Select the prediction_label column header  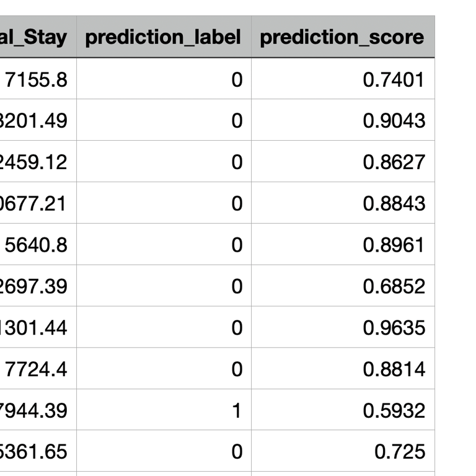[x=163, y=37]
